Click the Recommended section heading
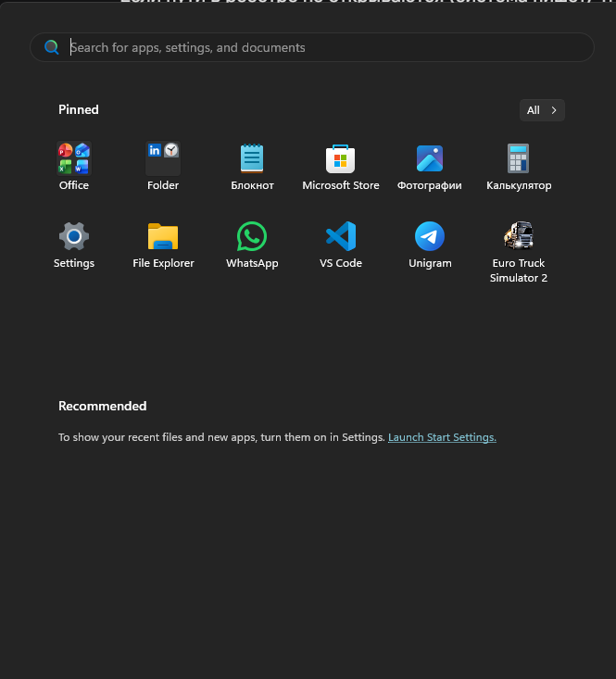Image resolution: width=616 pixels, height=679 pixels. (x=103, y=406)
